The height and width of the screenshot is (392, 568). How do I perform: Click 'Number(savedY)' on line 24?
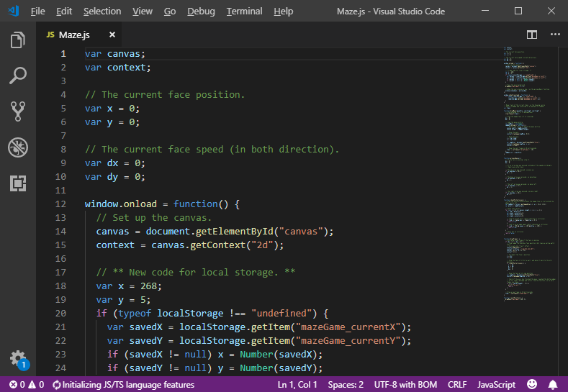tap(278, 368)
